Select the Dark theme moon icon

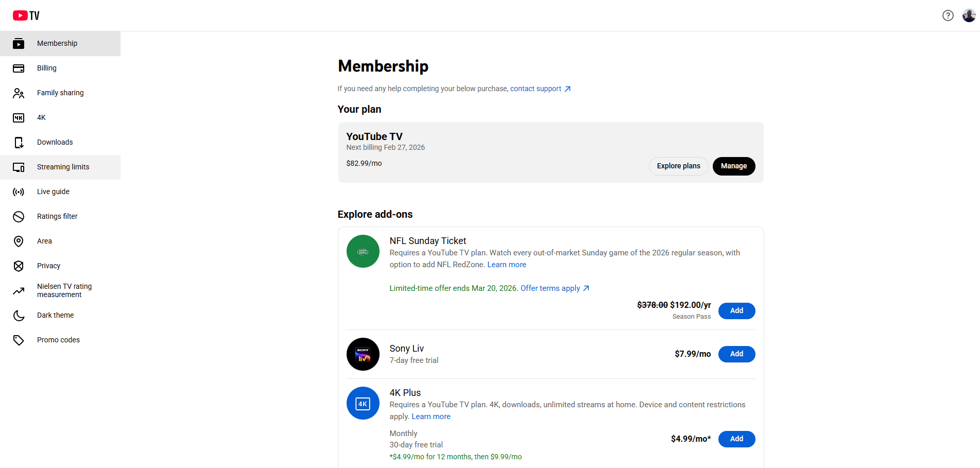point(19,315)
